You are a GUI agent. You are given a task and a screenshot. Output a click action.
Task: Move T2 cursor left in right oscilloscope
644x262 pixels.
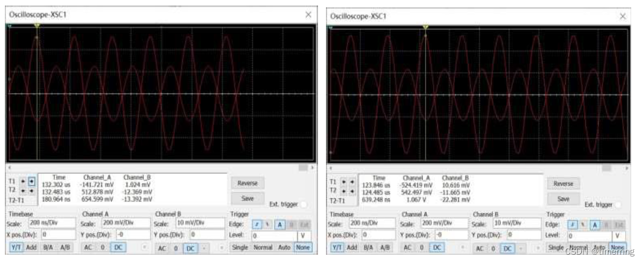pyautogui.click(x=343, y=191)
